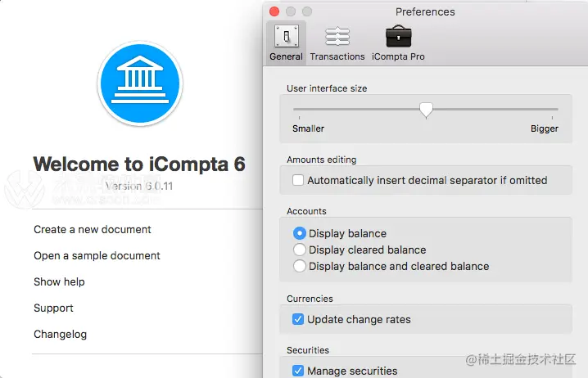Click the Welcome to iCompta 6 heading
Screen dimensions: 588x378
[139, 164]
